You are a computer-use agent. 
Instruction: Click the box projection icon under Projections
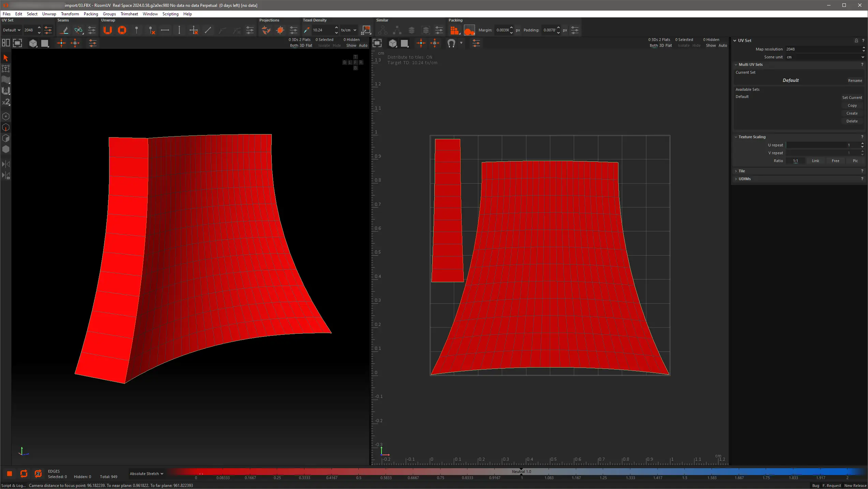click(280, 30)
